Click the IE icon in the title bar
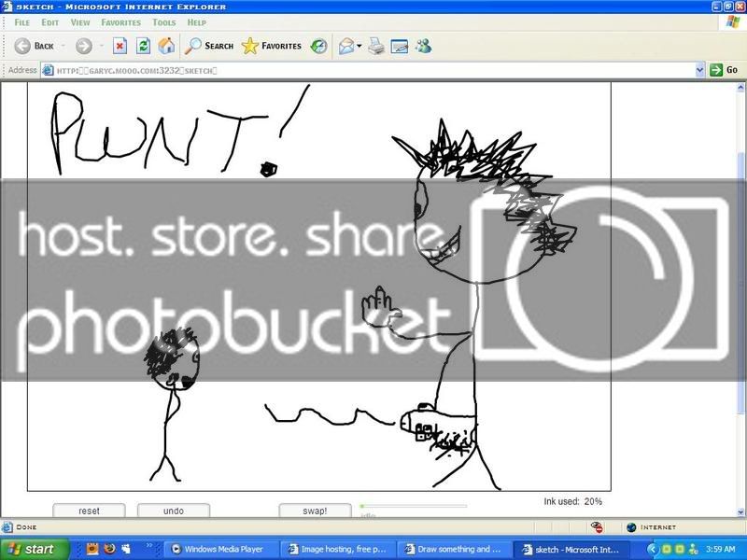This screenshot has height=560, width=747. click(7, 7)
